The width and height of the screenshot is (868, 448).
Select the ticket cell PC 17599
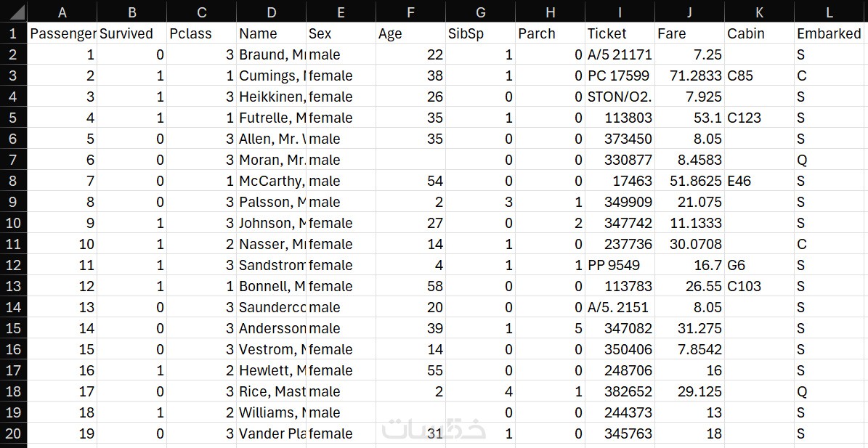[x=620, y=76]
